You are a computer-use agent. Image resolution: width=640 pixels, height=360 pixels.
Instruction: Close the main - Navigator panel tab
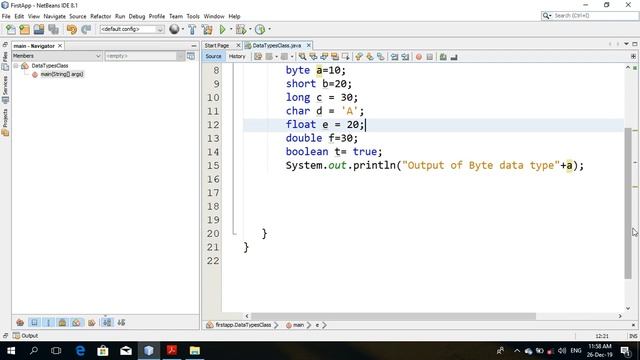pyautogui.click(x=60, y=46)
